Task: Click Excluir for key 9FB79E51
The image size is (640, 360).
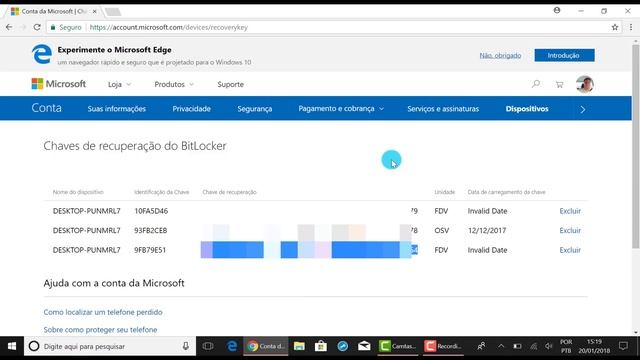Action: 570,250
